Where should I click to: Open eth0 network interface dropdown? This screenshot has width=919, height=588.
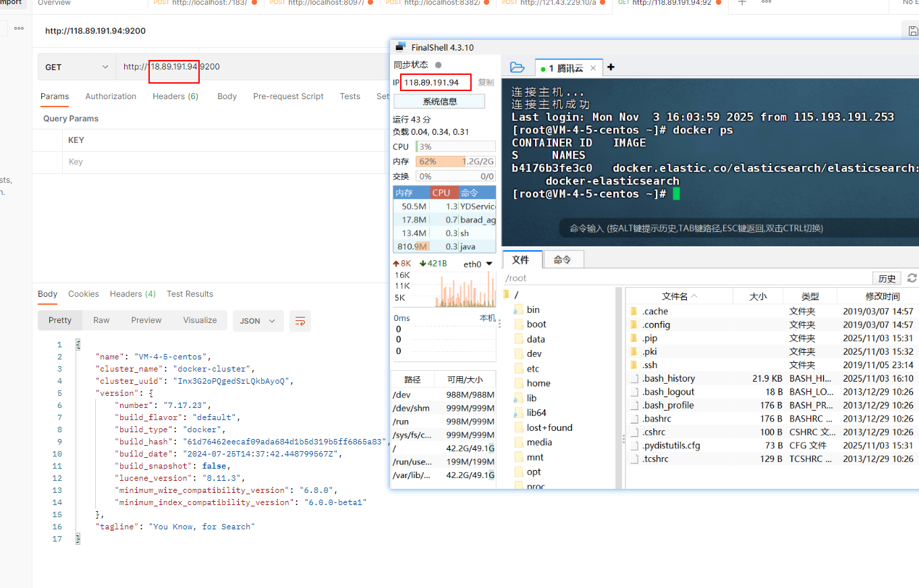tap(478, 264)
